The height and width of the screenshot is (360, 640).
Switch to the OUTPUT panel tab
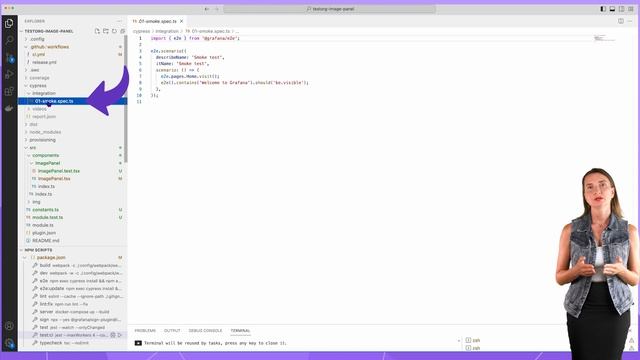(x=172, y=331)
